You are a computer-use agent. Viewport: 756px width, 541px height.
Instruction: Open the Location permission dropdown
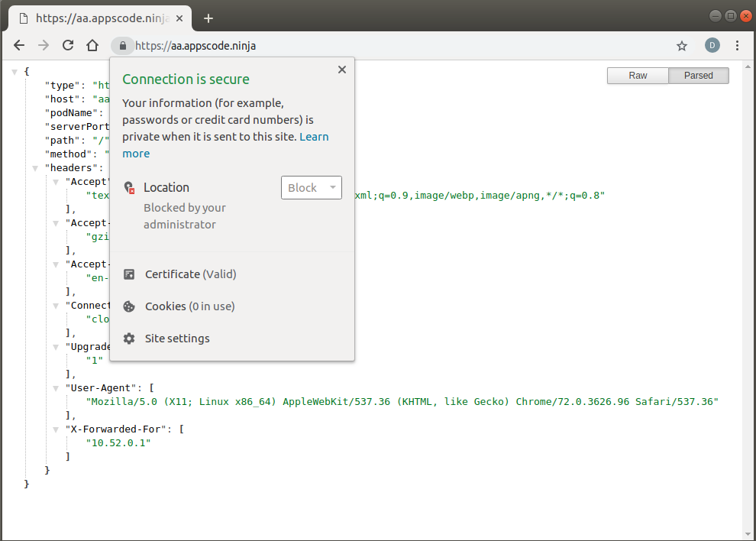tap(311, 188)
